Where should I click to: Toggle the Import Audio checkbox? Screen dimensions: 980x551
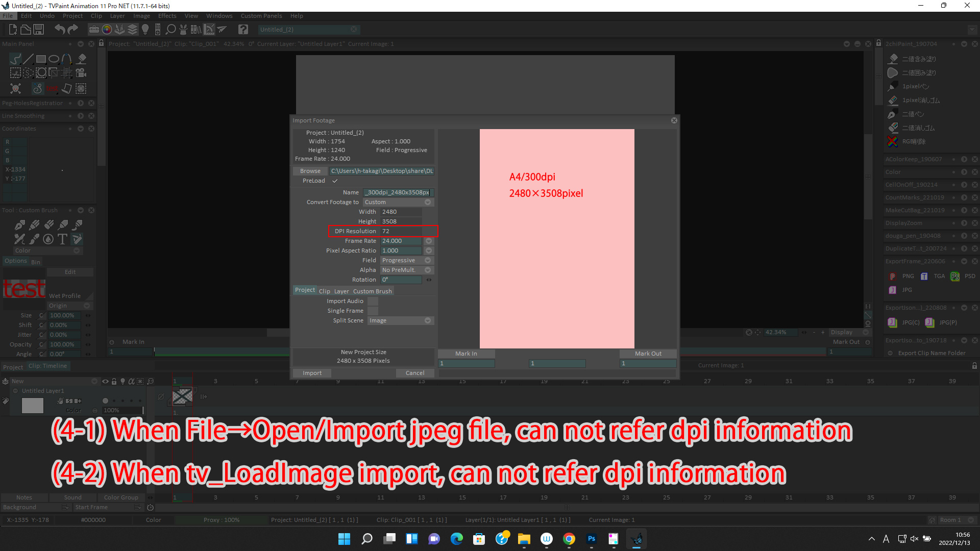coord(373,301)
